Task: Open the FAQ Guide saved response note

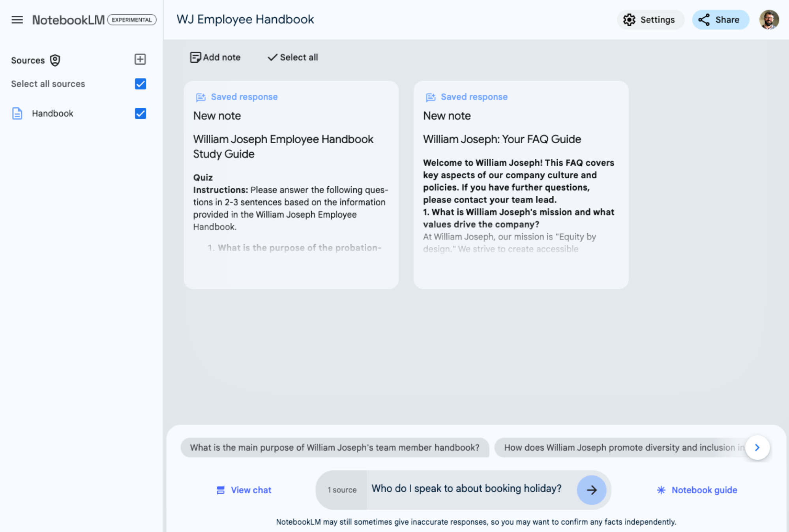Action: pos(521,185)
